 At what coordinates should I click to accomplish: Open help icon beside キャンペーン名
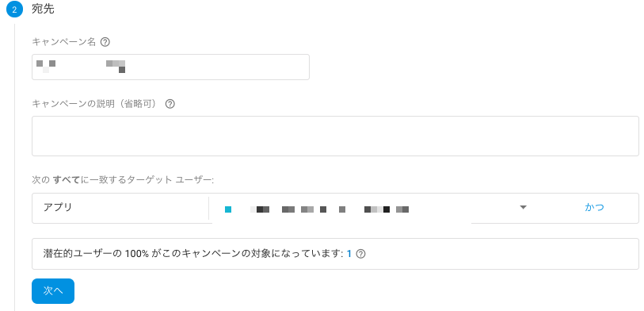point(105,42)
